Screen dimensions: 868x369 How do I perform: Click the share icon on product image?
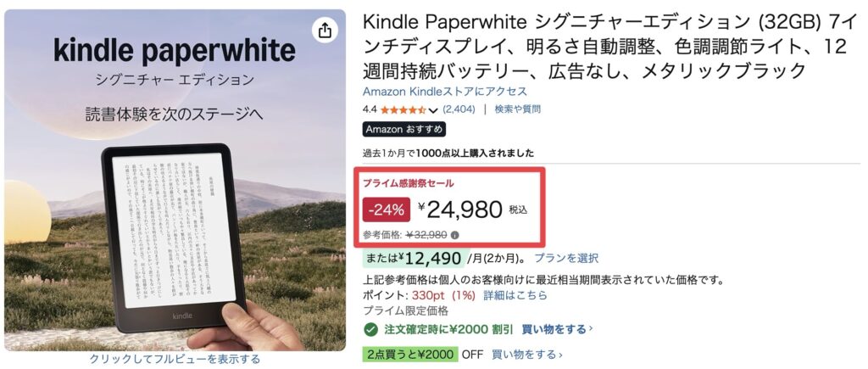(325, 31)
